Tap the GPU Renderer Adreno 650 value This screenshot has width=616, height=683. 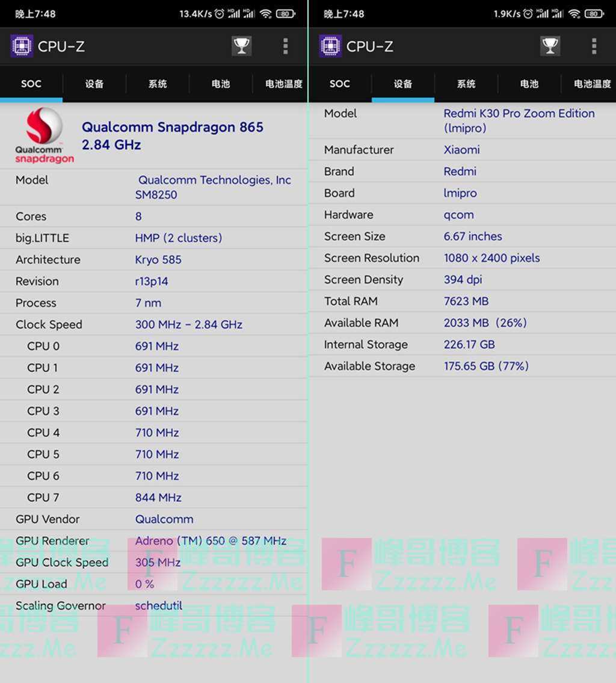point(211,540)
